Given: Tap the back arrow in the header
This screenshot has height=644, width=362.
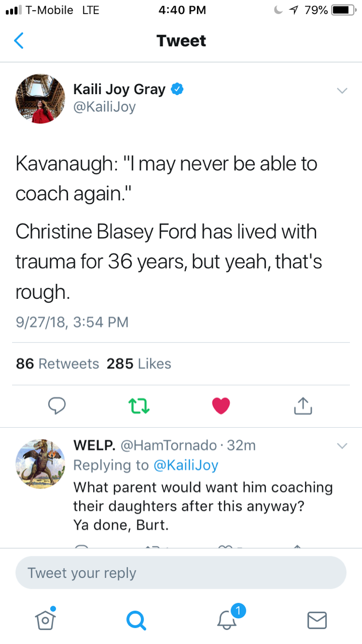Looking at the screenshot, I should [19, 41].
